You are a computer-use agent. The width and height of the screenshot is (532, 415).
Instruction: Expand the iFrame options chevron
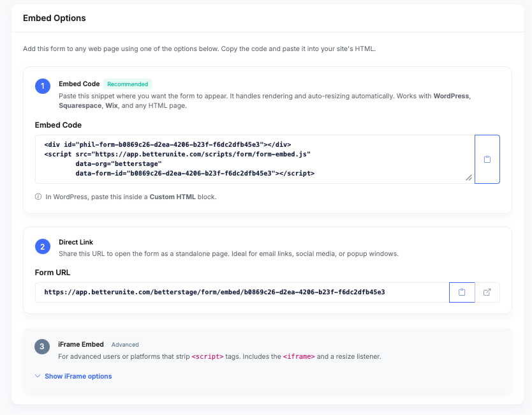point(38,376)
